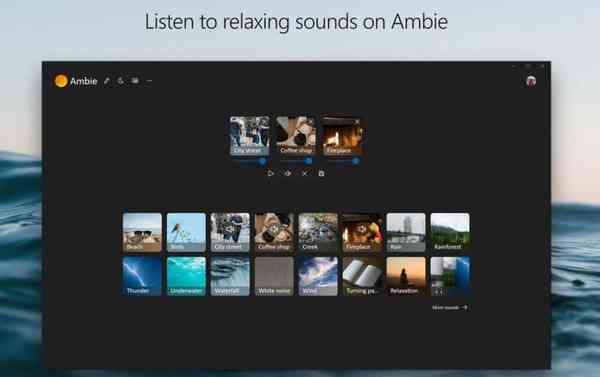
Task: Play the White noise sound
Action: (274, 276)
